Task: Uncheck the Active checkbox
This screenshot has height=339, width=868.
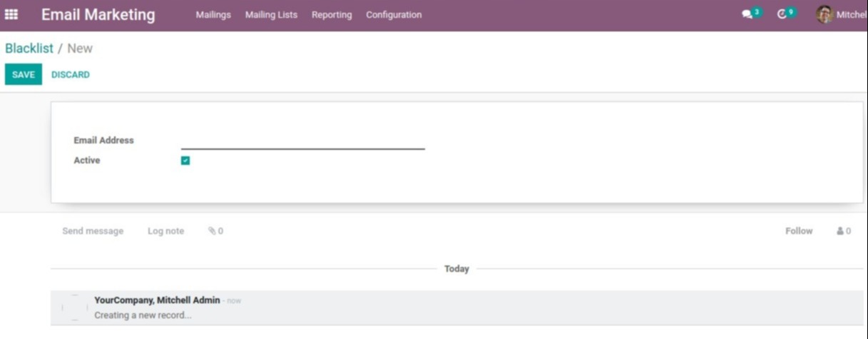Action: coord(185,161)
